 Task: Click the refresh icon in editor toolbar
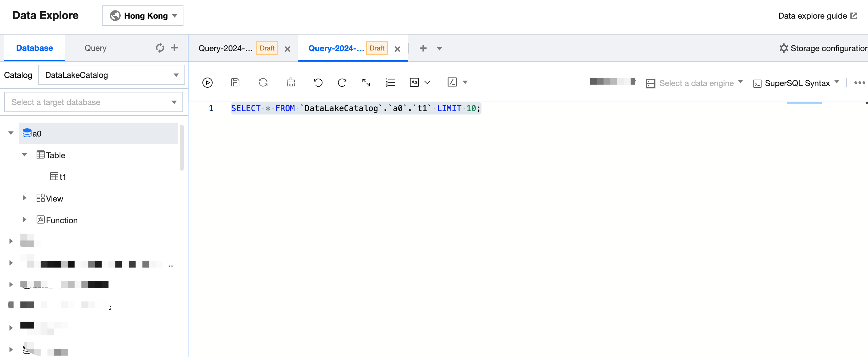[x=263, y=83]
